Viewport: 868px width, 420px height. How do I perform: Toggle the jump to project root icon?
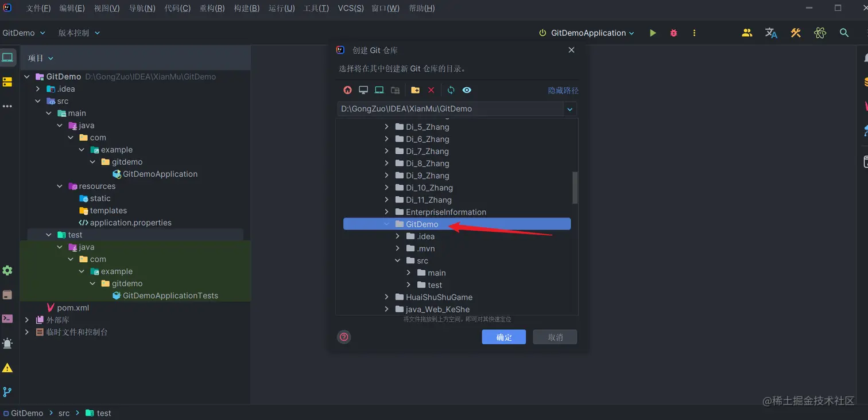[x=395, y=90]
